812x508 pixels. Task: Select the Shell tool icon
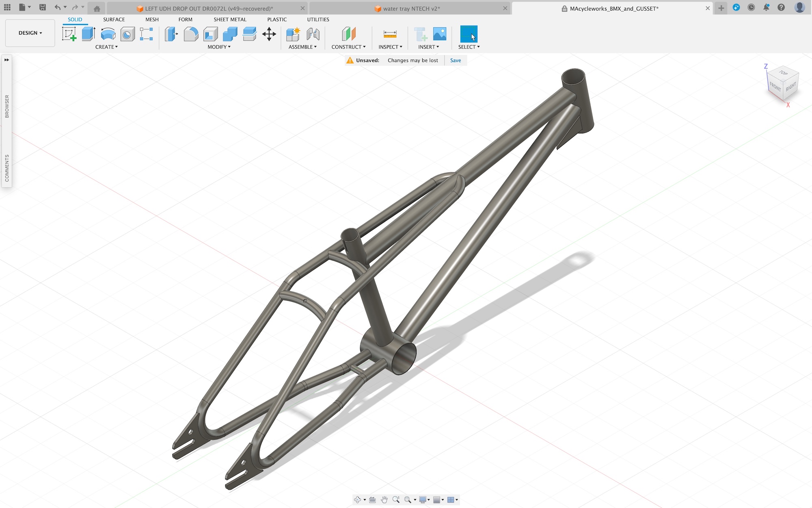(x=210, y=34)
